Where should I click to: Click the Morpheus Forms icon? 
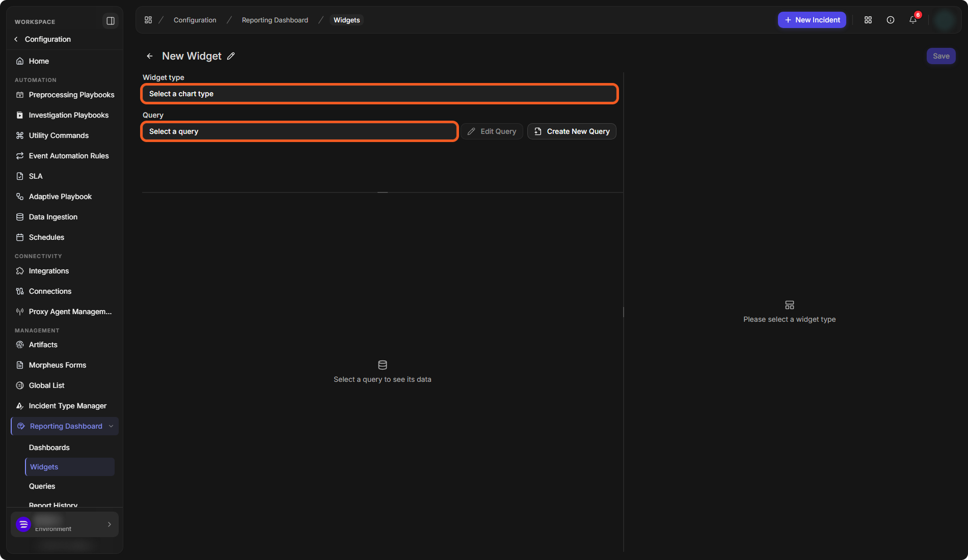point(20,365)
